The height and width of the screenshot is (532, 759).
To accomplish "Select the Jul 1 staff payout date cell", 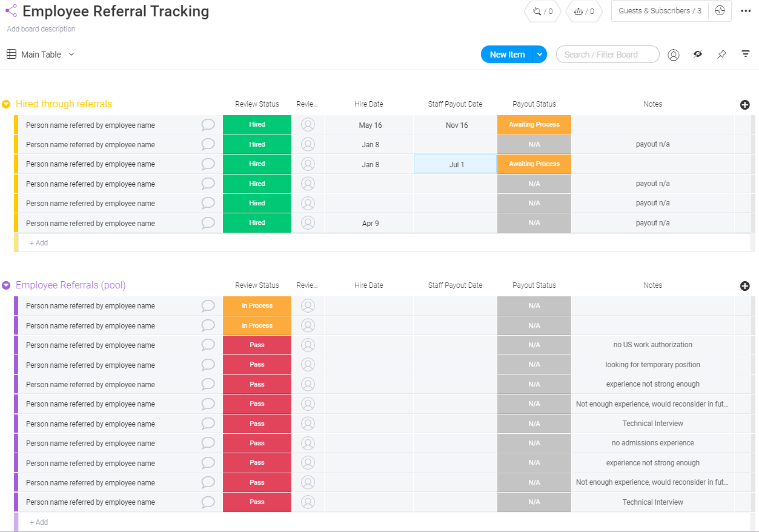I will click(x=456, y=164).
